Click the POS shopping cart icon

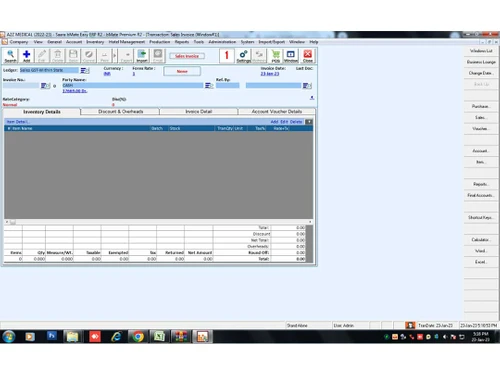pos(275,56)
